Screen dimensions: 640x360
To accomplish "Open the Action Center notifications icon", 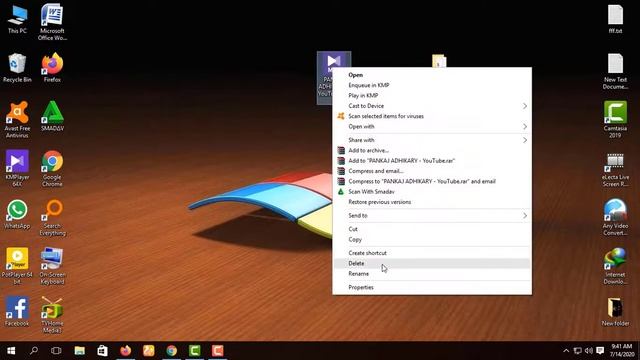I will (600, 351).
